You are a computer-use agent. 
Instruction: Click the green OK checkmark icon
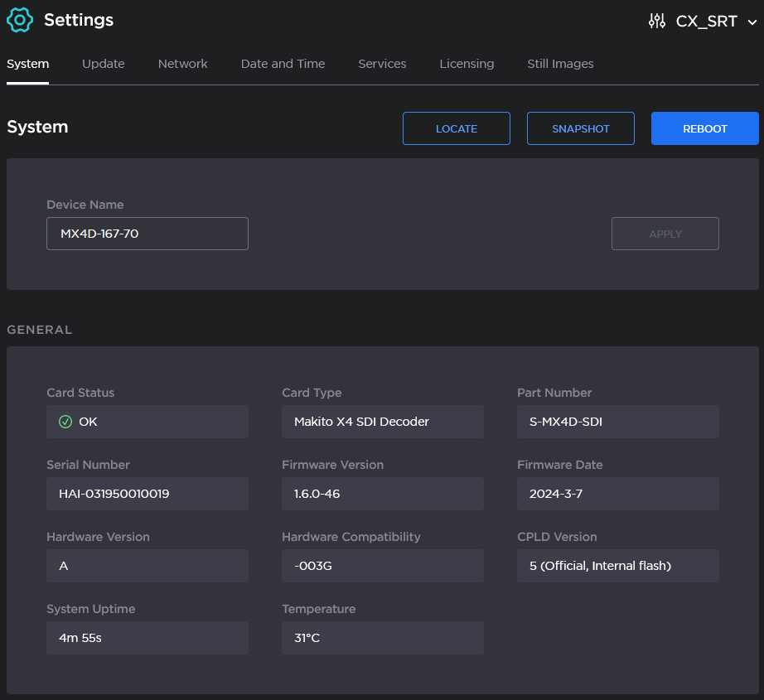click(x=65, y=422)
